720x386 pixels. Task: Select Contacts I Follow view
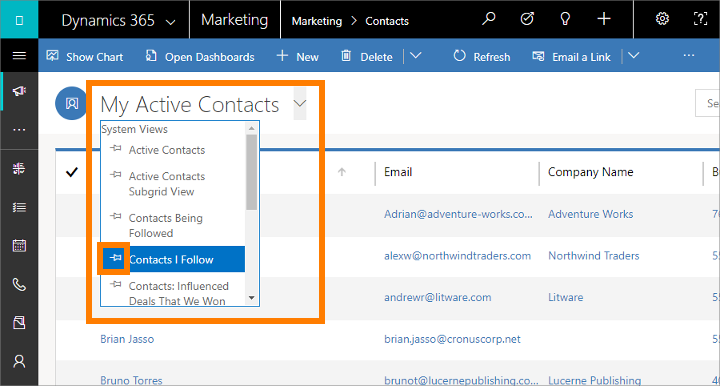tap(171, 260)
